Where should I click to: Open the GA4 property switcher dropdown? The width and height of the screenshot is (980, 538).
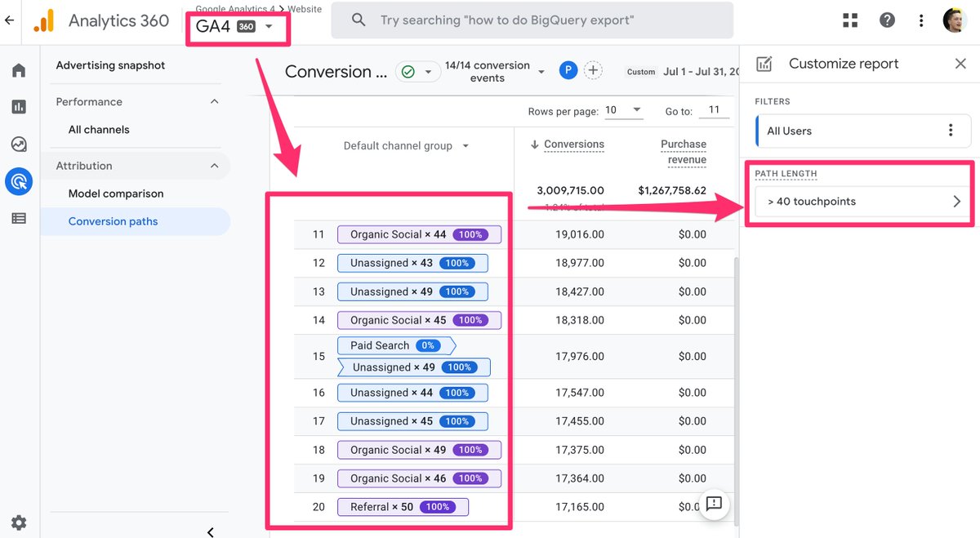(x=237, y=28)
